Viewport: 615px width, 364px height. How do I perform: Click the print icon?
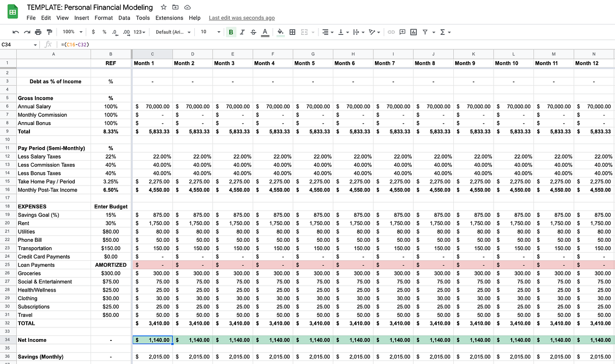(x=38, y=32)
